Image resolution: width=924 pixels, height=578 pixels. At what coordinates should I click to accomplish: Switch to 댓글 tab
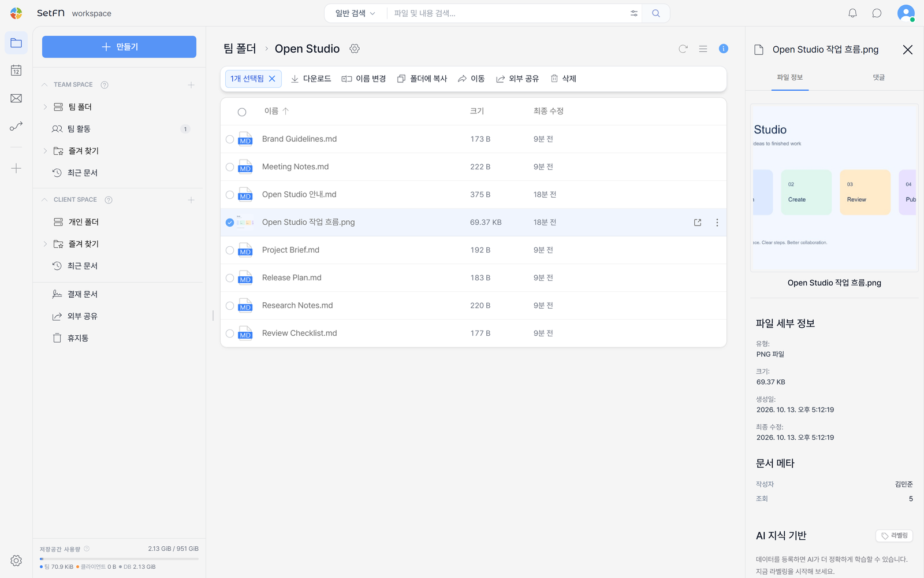click(878, 77)
